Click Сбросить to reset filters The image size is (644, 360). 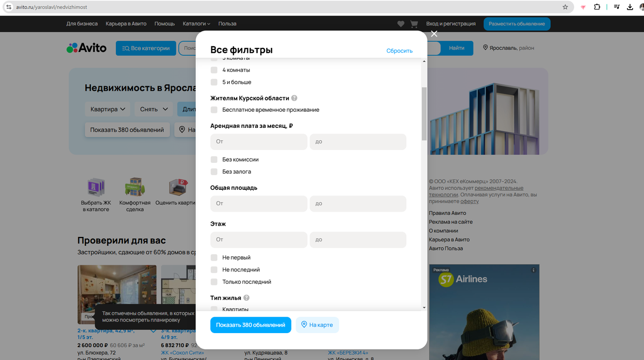point(399,51)
